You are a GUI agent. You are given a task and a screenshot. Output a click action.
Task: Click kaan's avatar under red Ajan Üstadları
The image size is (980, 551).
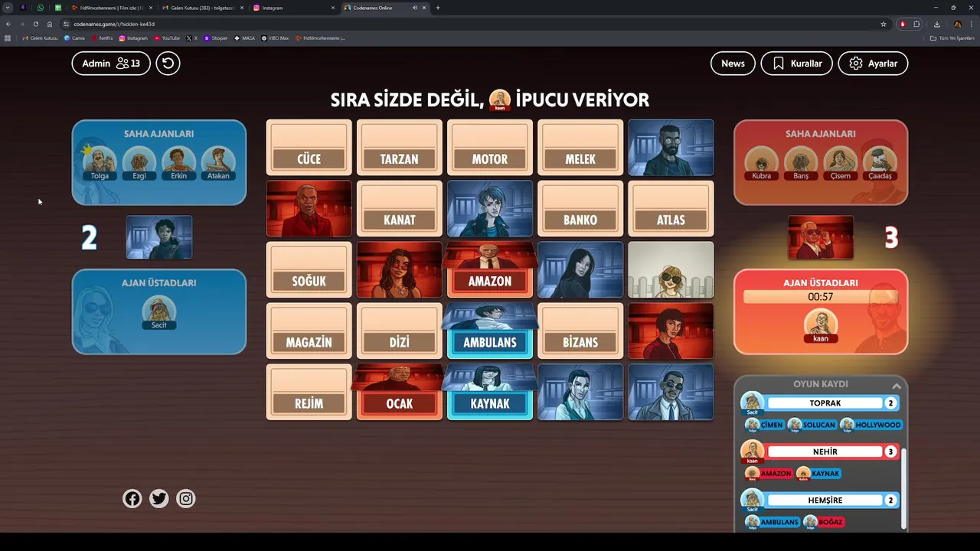(x=821, y=325)
